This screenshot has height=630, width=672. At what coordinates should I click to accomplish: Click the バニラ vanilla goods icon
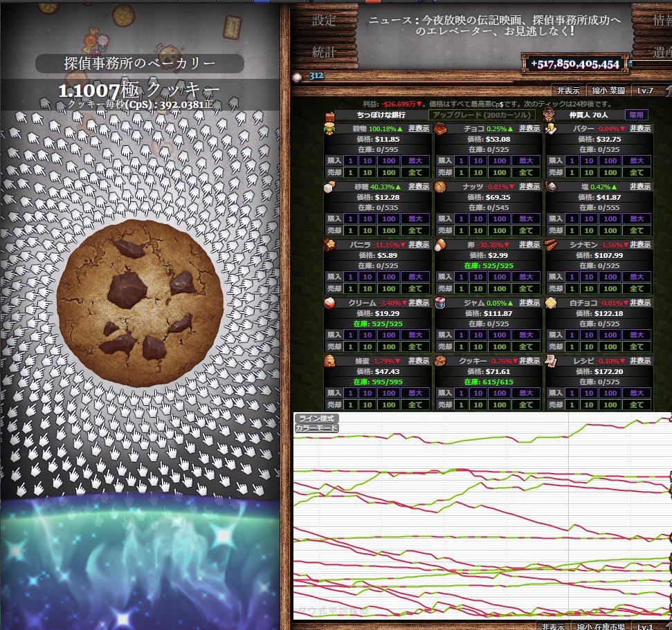pos(329,245)
